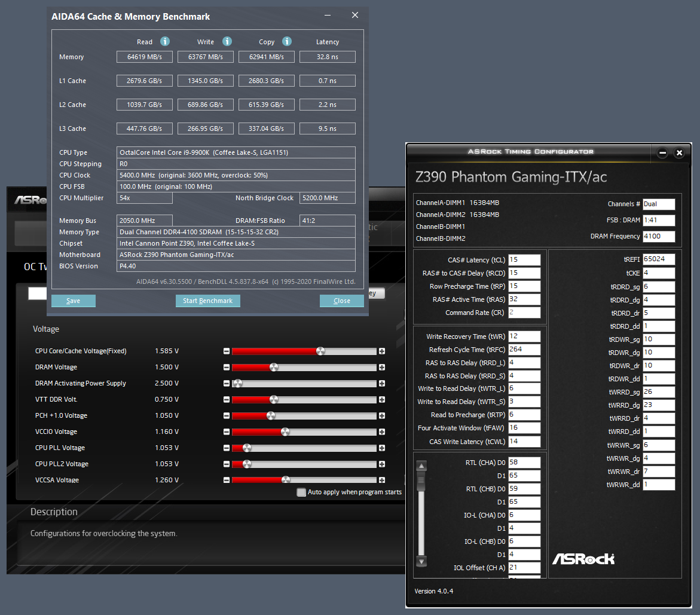Click the up arrow of the RTL list scrollbar
Screen dimensions: 700x615
click(421, 466)
